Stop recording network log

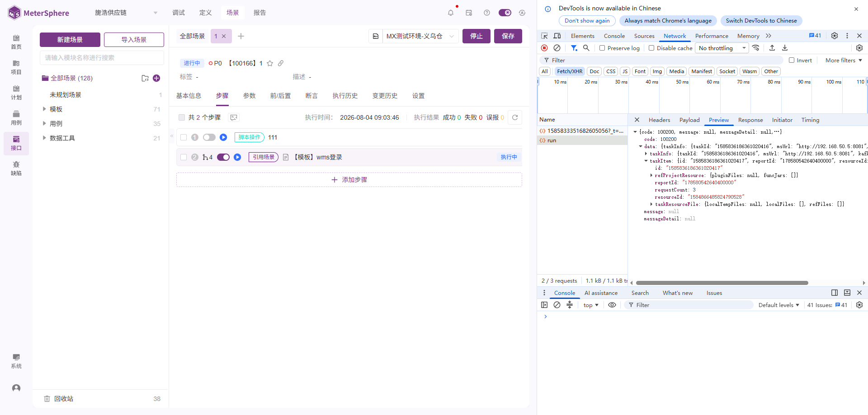[x=544, y=48]
